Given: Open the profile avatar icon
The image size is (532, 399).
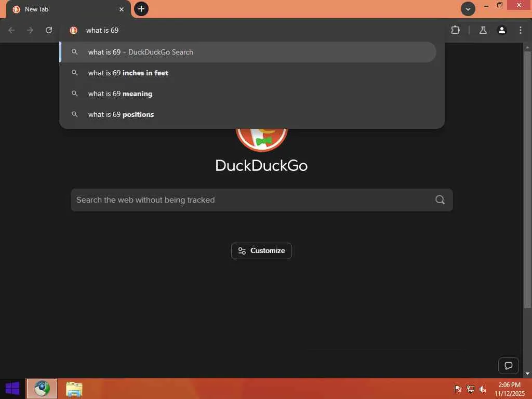Looking at the screenshot, I should click(501, 30).
